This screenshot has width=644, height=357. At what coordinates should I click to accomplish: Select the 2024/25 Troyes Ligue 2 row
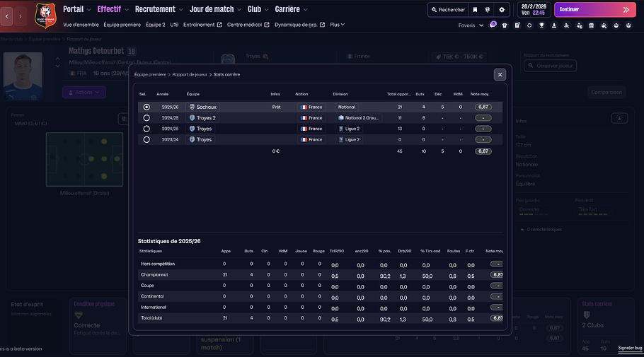(x=146, y=129)
